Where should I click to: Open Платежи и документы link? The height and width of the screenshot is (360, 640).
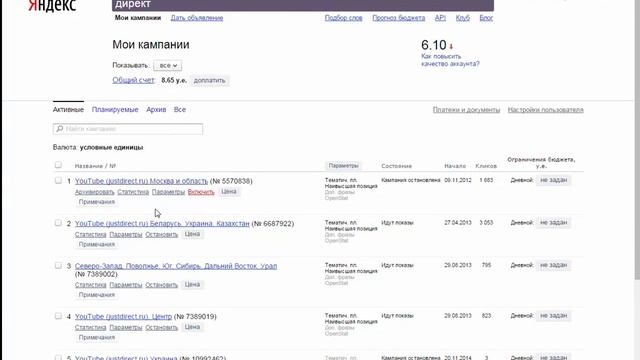[466, 110]
